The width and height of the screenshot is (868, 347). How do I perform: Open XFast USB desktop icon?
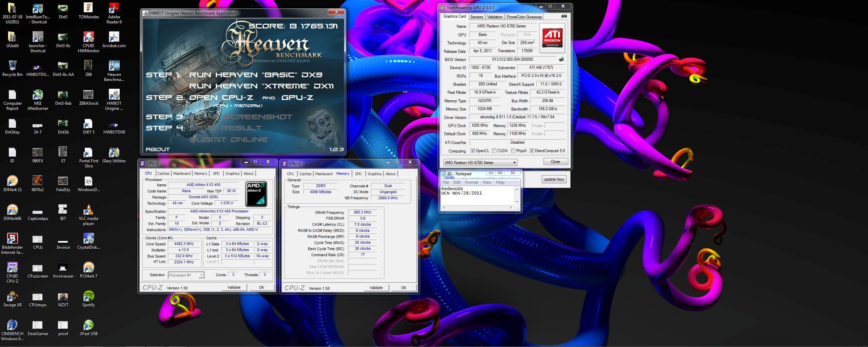[x=88, y=328]
